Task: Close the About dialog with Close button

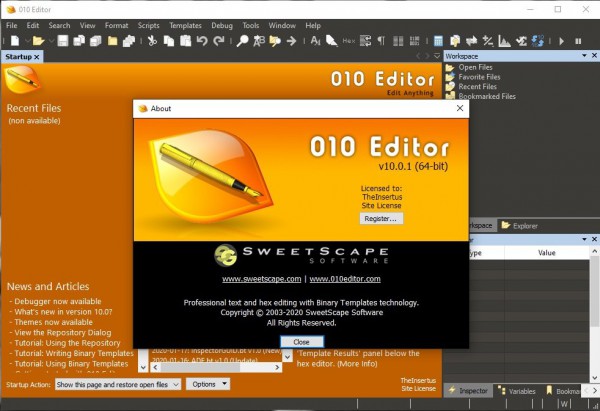Action: (x=301, y=342)
